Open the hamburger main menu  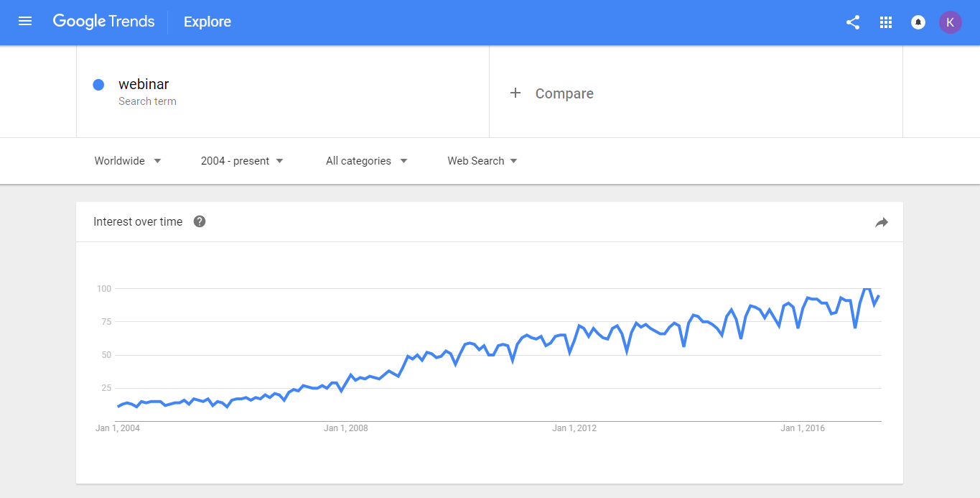25,22
